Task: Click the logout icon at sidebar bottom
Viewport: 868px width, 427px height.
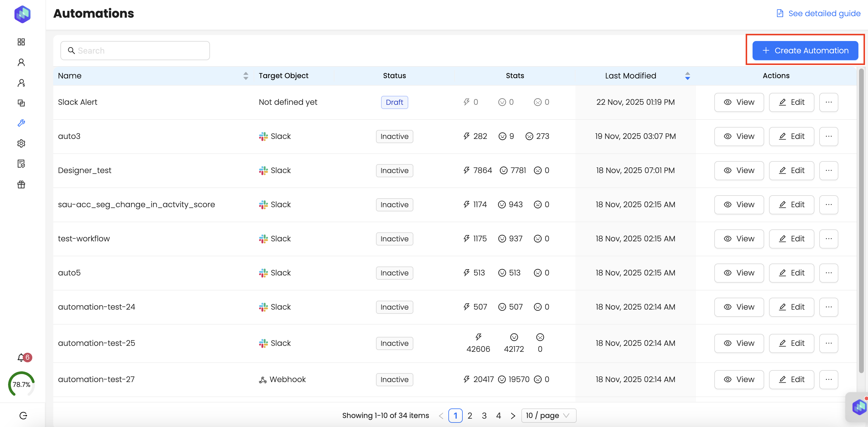Action: click(x=23, y=416)
